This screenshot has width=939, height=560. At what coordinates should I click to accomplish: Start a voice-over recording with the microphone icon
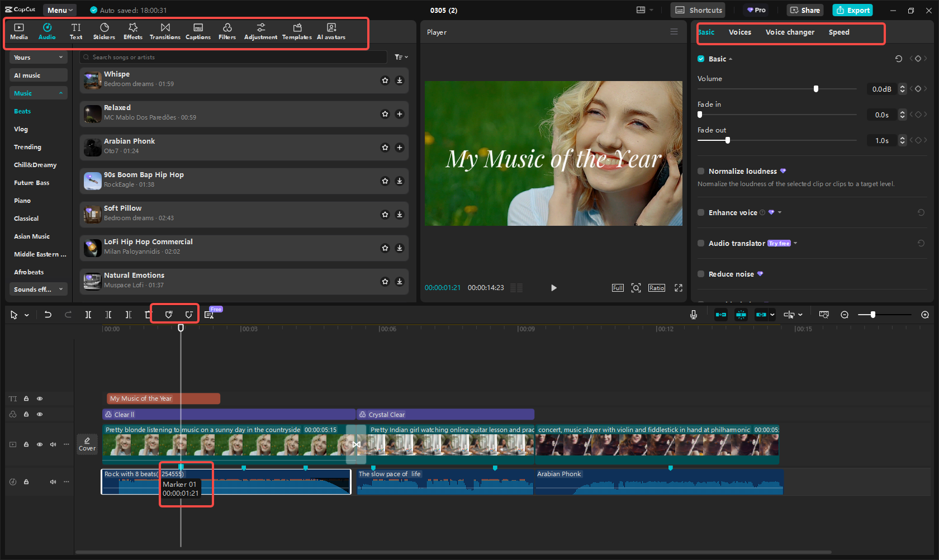click(693, 314)
